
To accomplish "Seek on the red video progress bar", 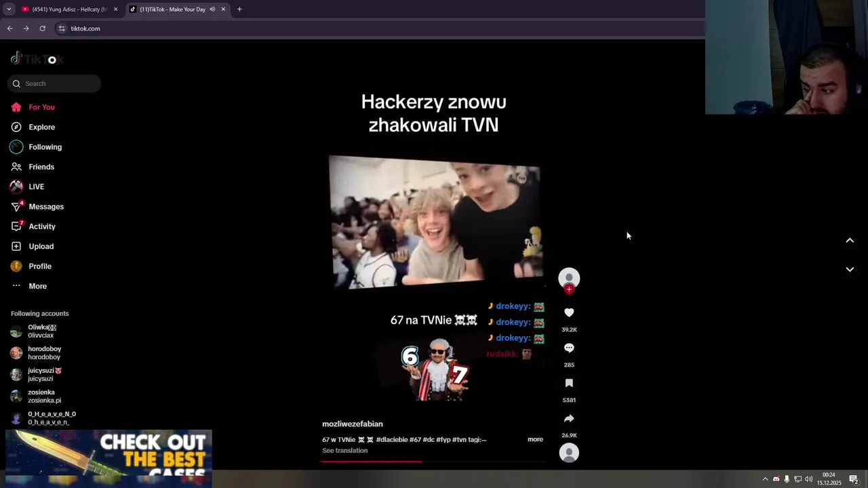I will (434, 462).
